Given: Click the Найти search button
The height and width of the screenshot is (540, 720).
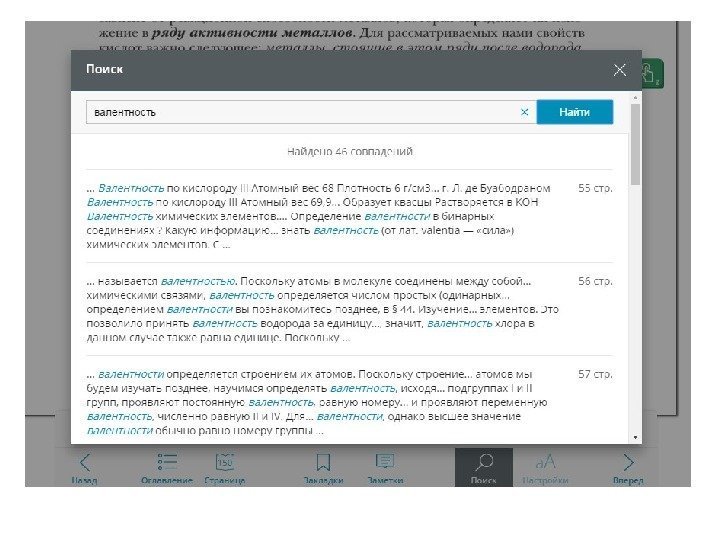Looking at the screenshot, I should 574,112.
